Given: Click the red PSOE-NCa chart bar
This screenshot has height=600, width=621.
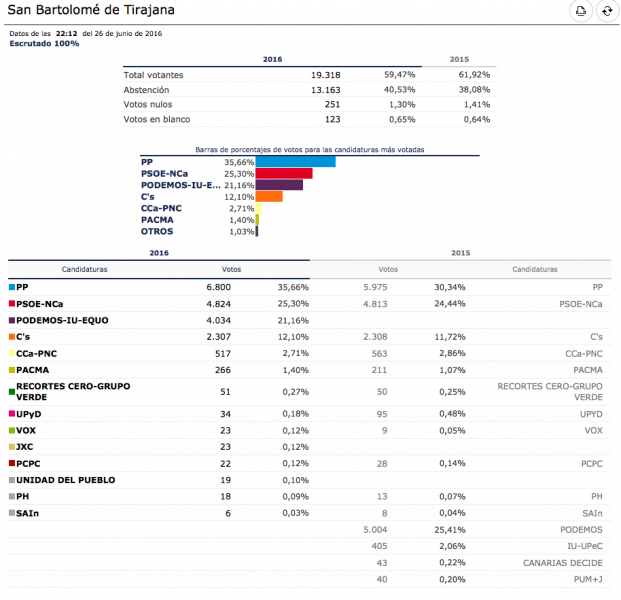Looking at the screenshot, I should (x=285, y=173).
